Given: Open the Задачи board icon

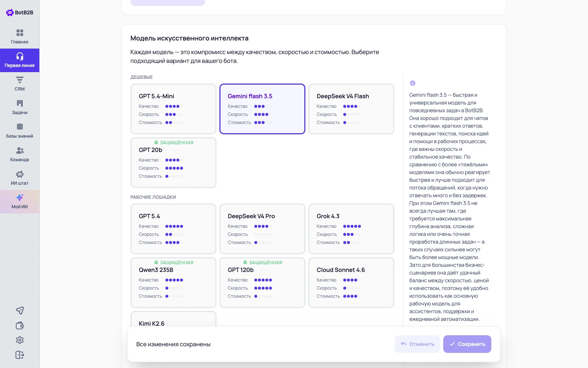Looking at the screenshot, I should point(20,103).
